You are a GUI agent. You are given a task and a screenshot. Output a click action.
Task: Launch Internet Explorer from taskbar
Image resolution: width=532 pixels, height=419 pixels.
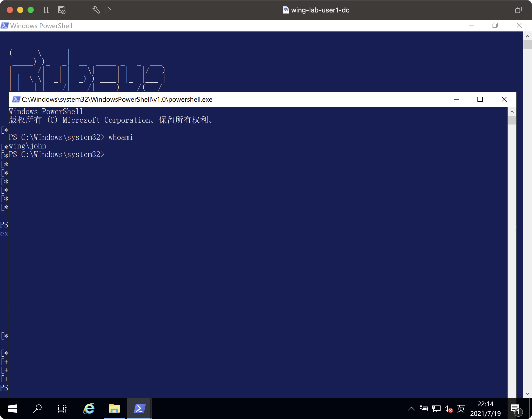coord(89,409)
